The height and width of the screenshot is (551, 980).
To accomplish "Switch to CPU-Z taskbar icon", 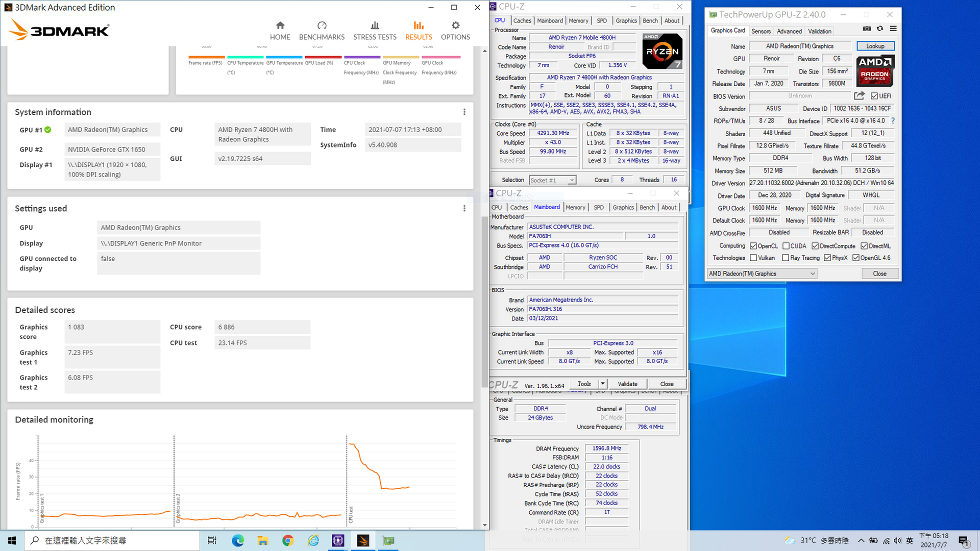I will [x=338, y=540].
